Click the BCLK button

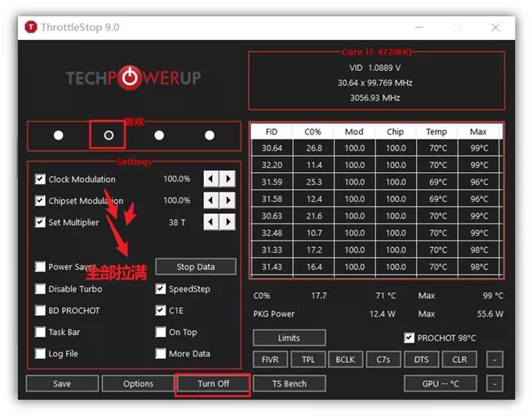point(345,360)
